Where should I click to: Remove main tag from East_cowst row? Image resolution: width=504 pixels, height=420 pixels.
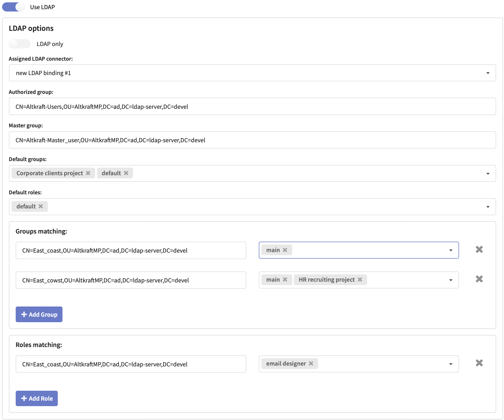(x=285, y=280)
